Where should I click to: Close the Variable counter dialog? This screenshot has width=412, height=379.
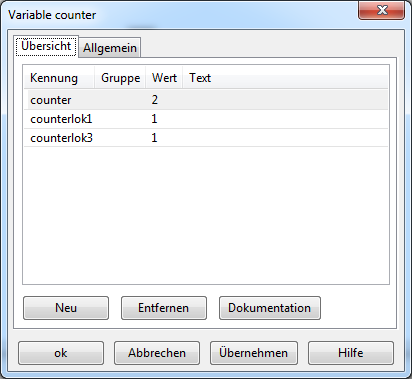click(381, 10)
